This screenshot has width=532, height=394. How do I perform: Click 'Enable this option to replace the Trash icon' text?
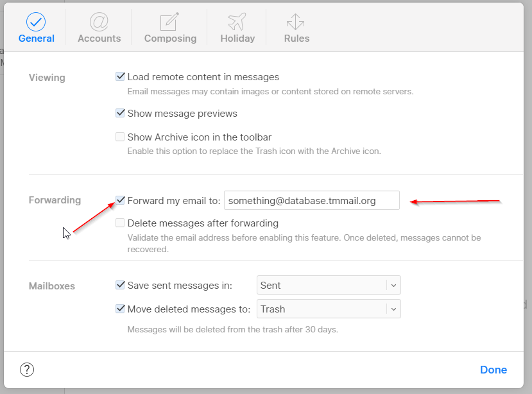point(254,151)
